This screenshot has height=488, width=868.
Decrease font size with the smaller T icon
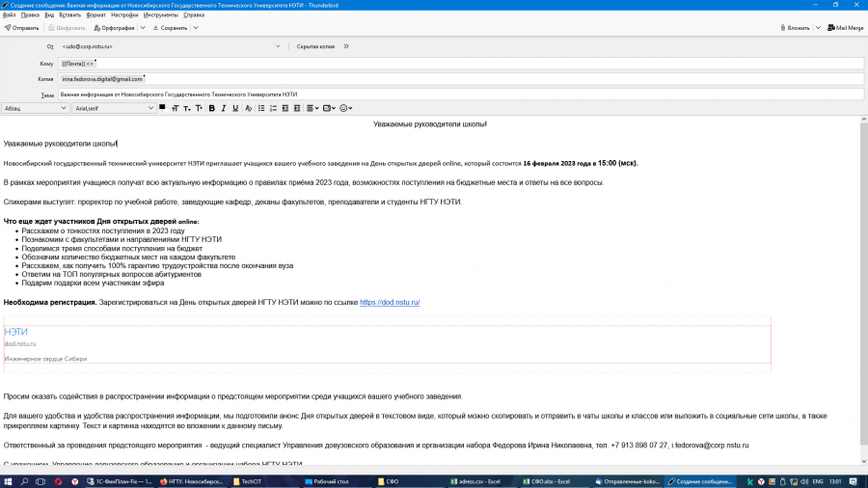coord(187,108)
